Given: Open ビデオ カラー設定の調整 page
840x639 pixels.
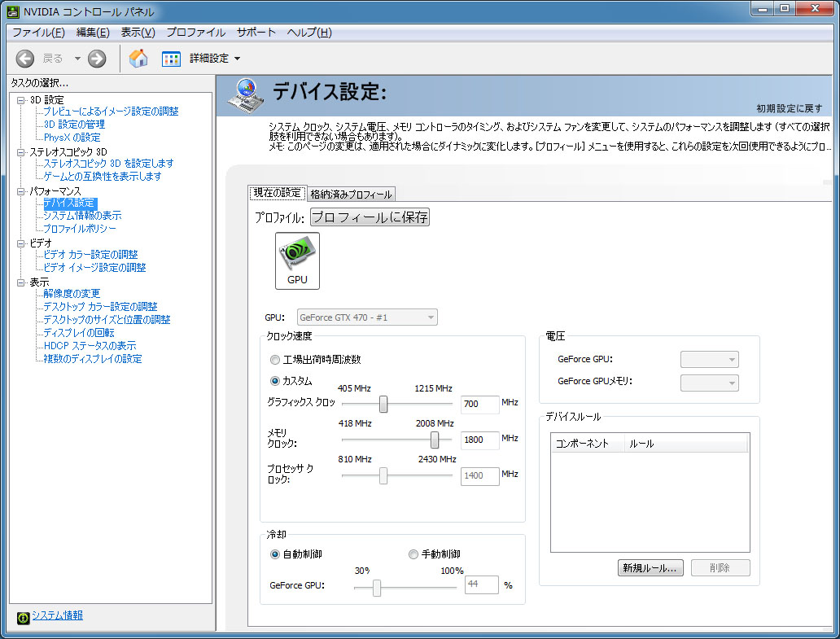Looking at the screenshot, I should 90,255.
